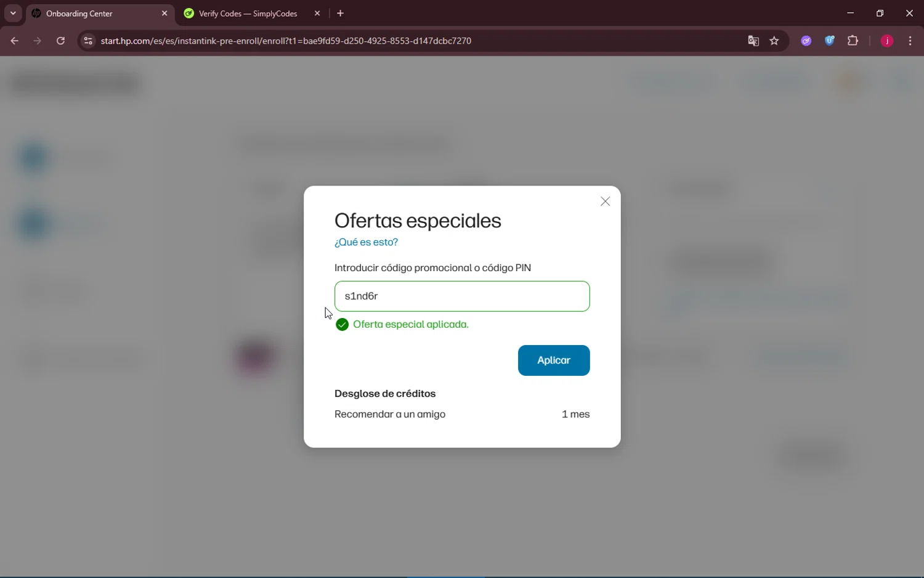This screenshot has width=924, height=578.
Task: Select the 'Oferta especial aplicada.' message
Action: point(411,325)
